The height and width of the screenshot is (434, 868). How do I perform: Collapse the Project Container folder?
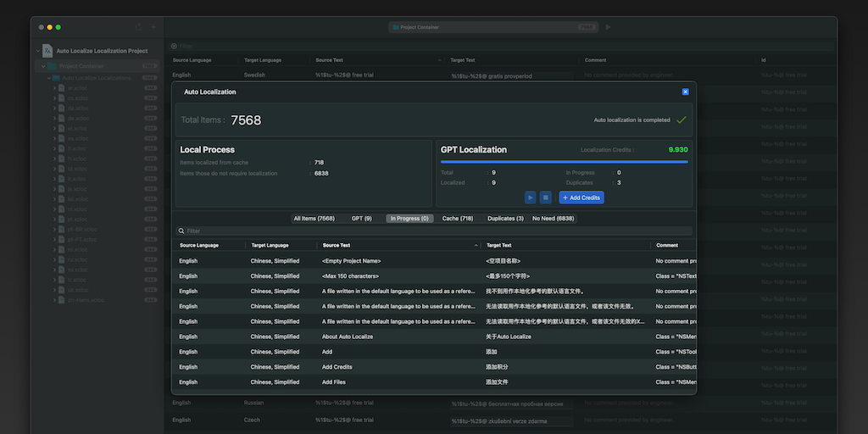[42, 66]
